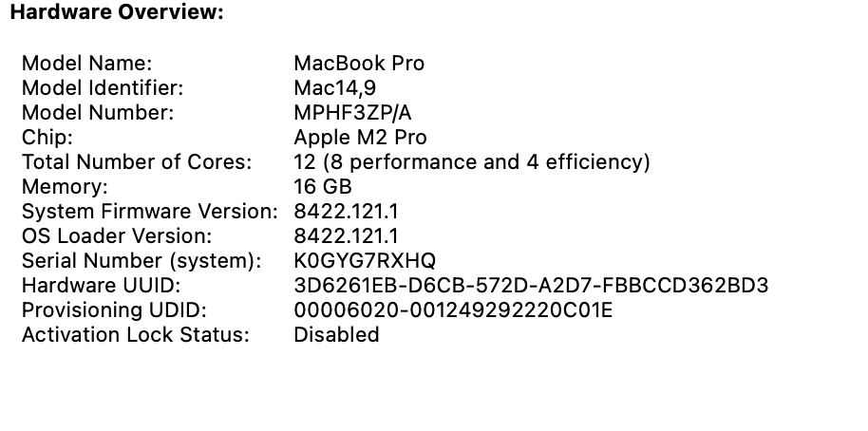868x431 pixels.
Task: Click the 16 GB memory value
Action: coord(323,187)
